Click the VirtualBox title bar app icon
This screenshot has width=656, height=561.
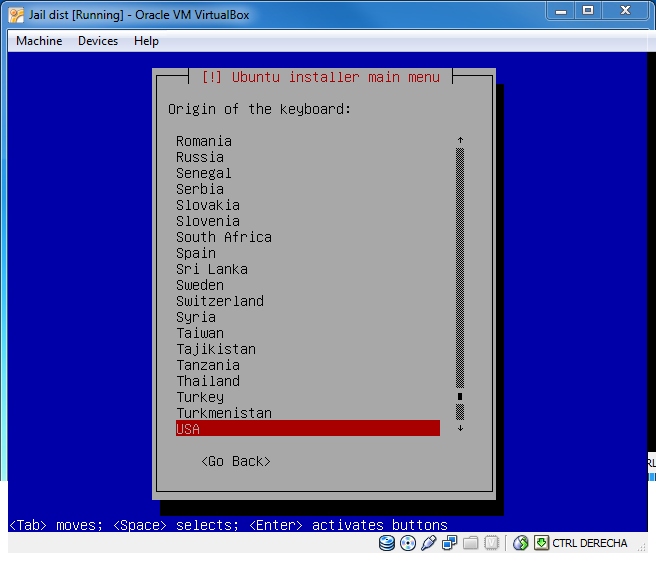click(x=16, y=15)
